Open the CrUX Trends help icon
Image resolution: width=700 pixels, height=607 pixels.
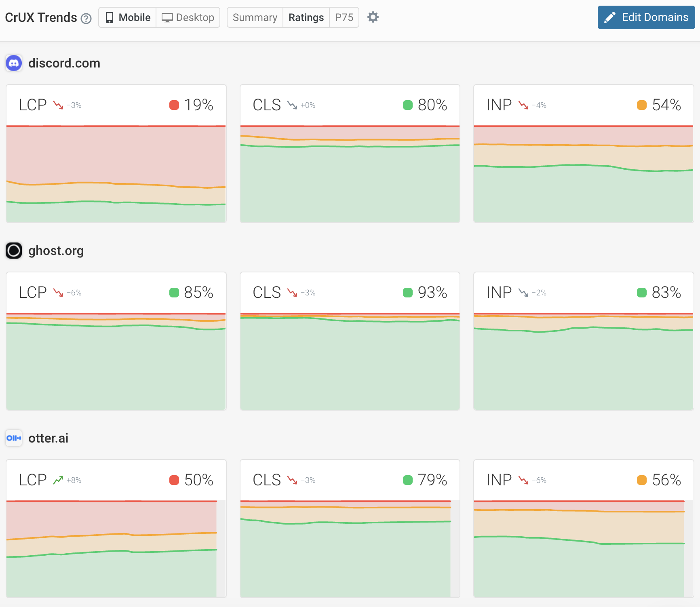point(86,19)
